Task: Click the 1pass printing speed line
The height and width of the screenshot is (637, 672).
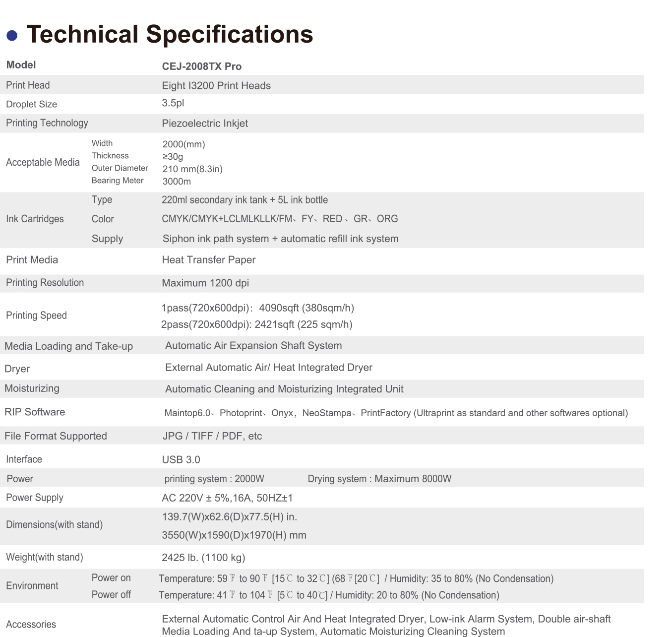Action: click(257, 308)
